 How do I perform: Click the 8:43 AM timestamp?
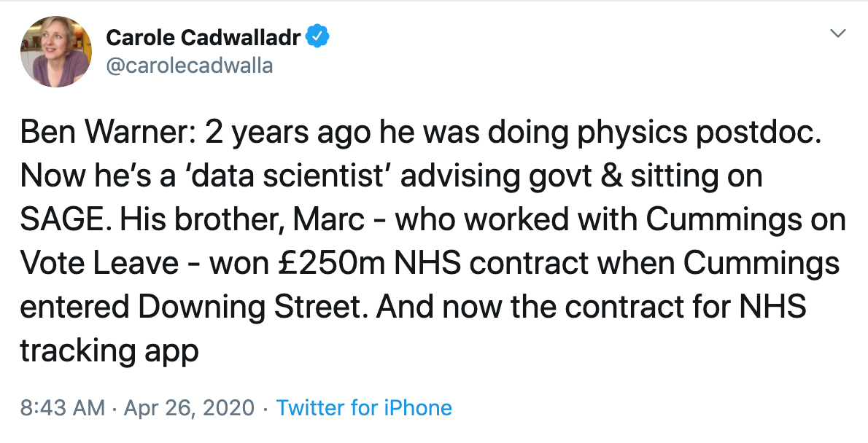point(62,407)
